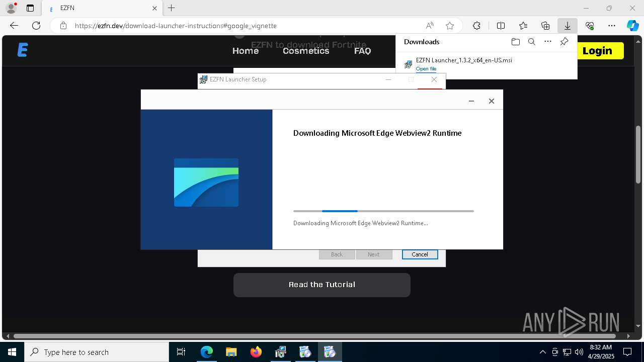The image size is (644, 362).
Task: Open Collections panel
Action: click(545, 26)
